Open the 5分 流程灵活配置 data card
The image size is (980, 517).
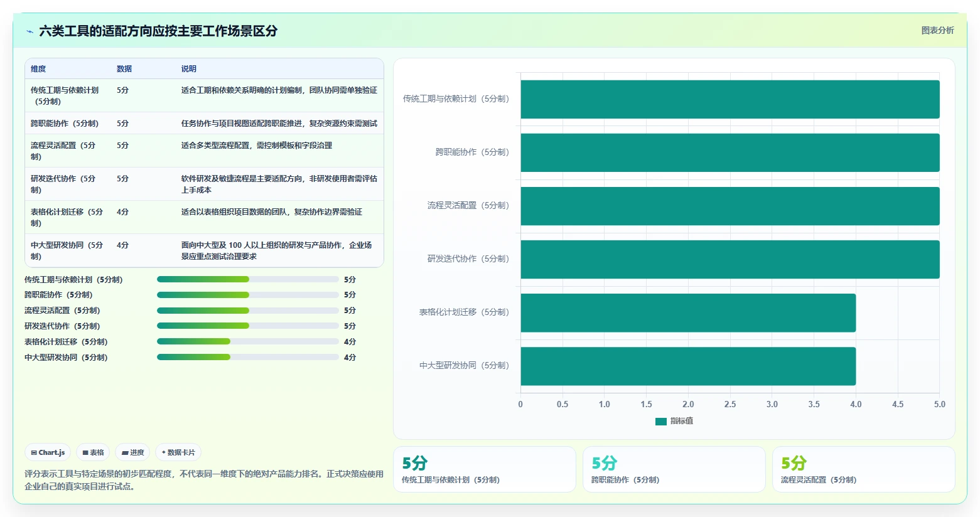click(x=863, y=469)
